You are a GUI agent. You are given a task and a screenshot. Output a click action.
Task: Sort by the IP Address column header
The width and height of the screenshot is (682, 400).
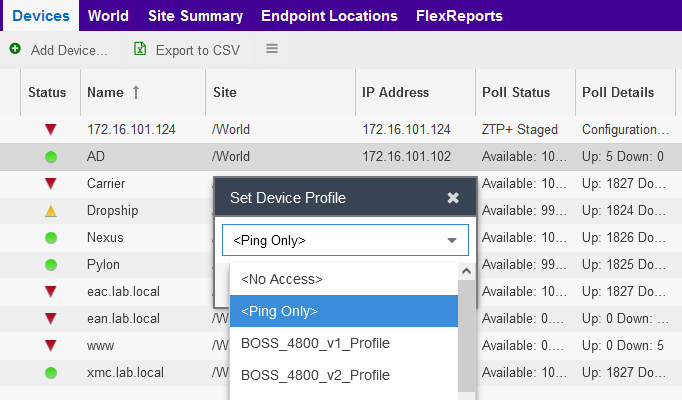click(395, 92)
